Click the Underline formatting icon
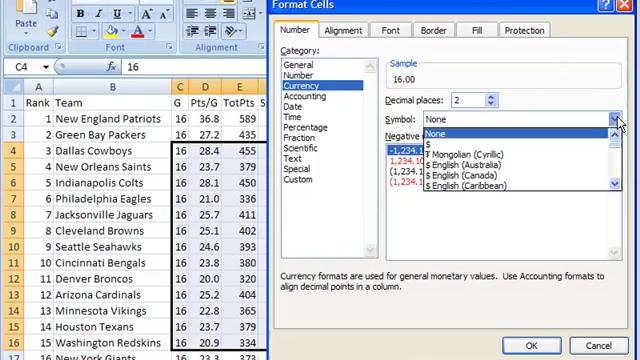The image size is (640, 360). [117, 14]
